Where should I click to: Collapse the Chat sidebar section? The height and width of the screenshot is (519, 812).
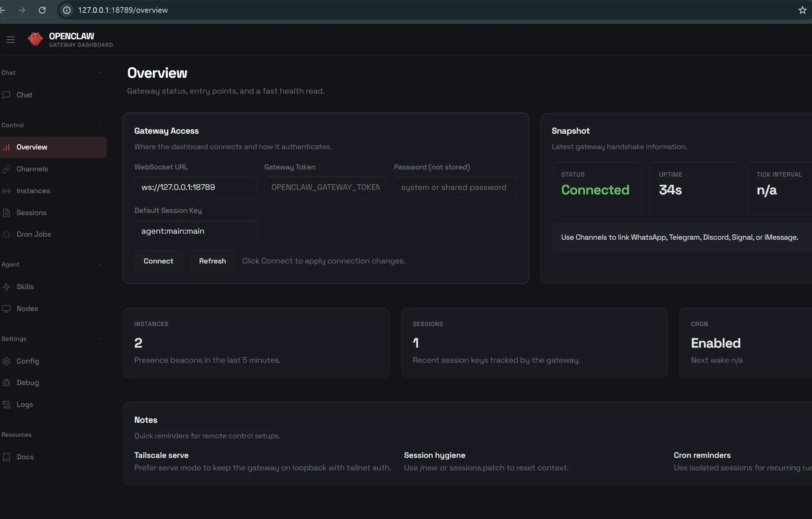(99, 72)
